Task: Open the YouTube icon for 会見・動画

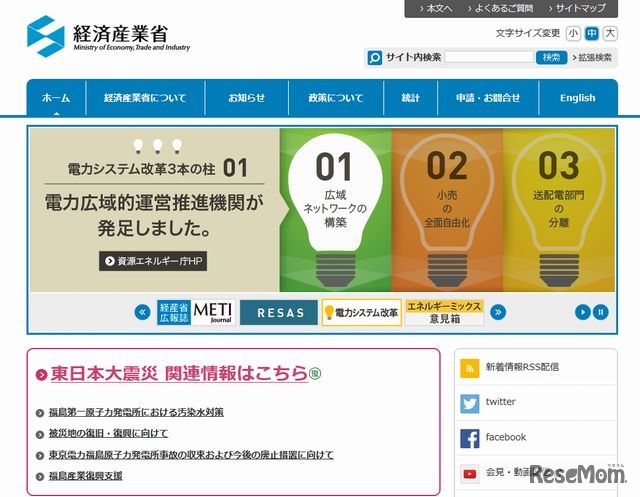Action: pos(469,474)
